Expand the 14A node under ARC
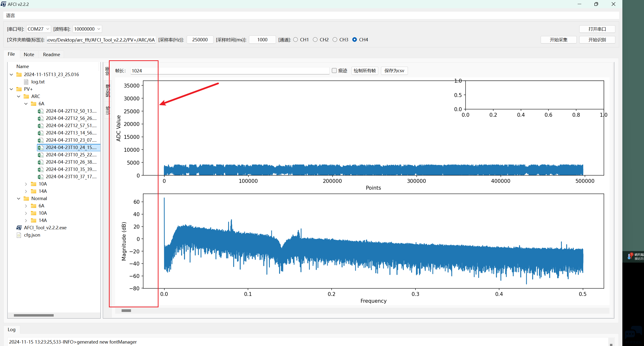The image size is (644, 346). (26, 191)
